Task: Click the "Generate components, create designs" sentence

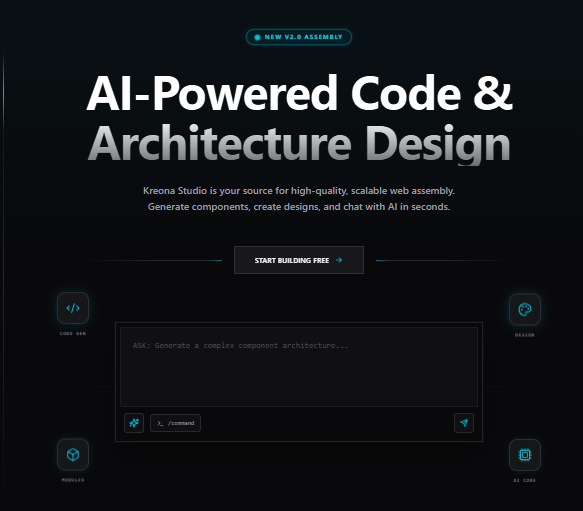Action: [x=299, y=207]
